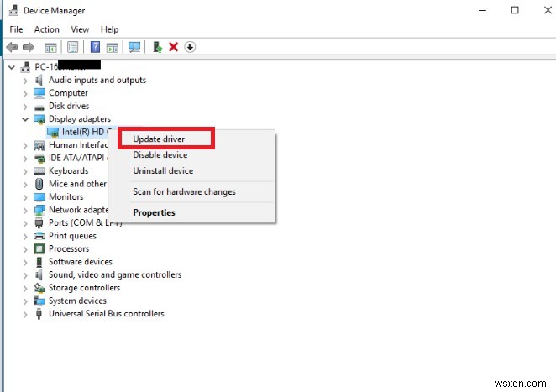The image size is (556, 392).
Task: Expand the Disk drives chevron
Action: 25,107
